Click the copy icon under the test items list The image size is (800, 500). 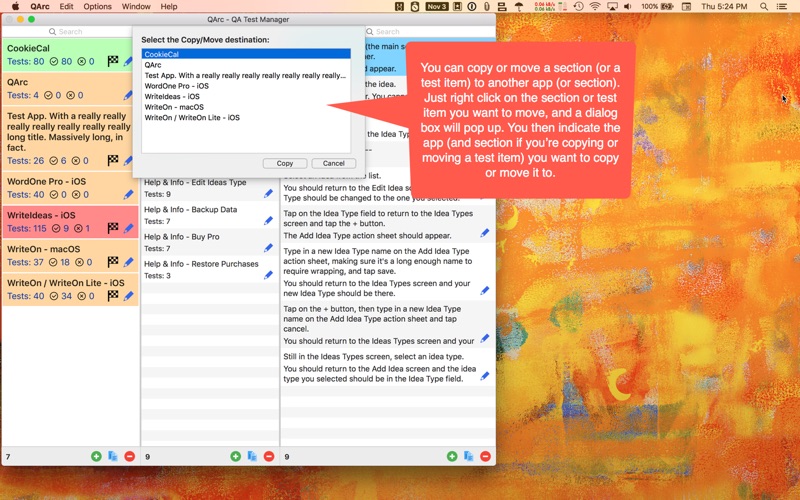point(468,456)
